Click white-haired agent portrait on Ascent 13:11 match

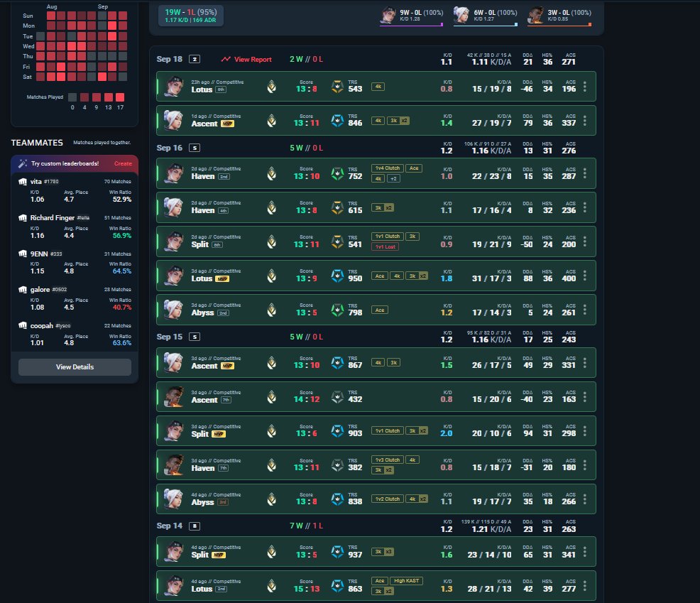pyautogui.click(x=173, y=121)
